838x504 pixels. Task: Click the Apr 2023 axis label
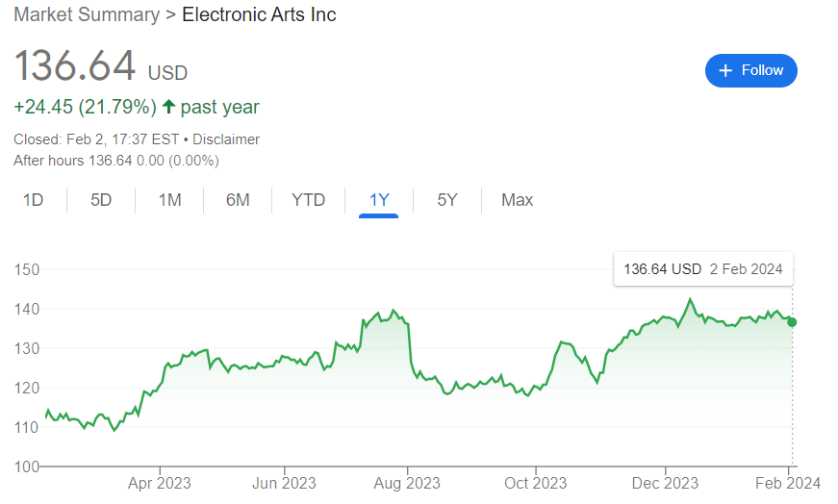point(160,483)
